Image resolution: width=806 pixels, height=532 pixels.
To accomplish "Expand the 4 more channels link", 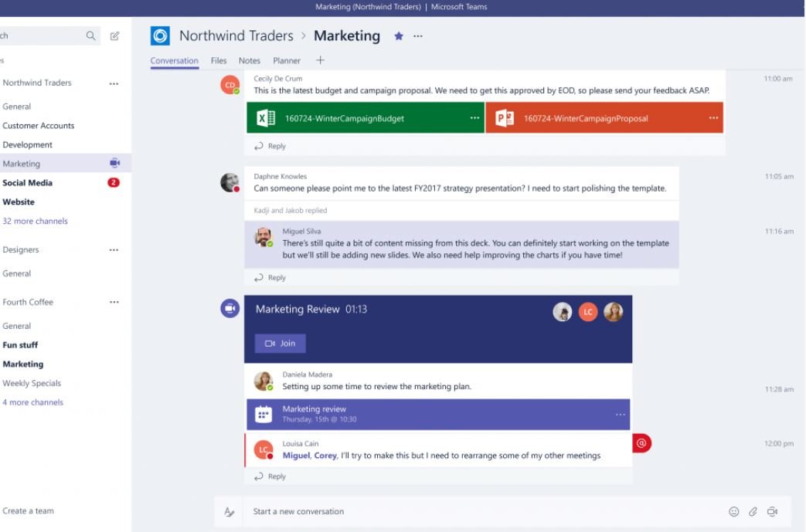I will tap(32, 402).
